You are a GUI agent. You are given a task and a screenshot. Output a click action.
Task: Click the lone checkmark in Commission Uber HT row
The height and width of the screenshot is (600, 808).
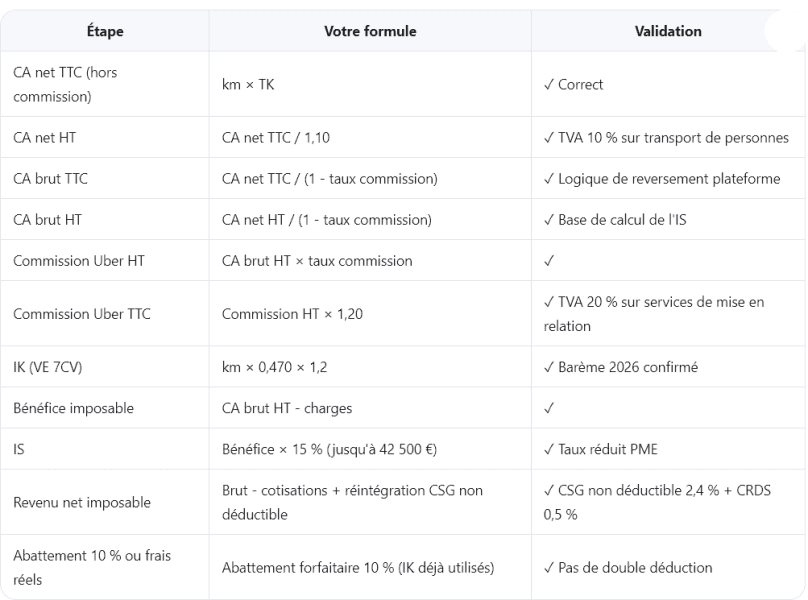[x=549, y=261]
